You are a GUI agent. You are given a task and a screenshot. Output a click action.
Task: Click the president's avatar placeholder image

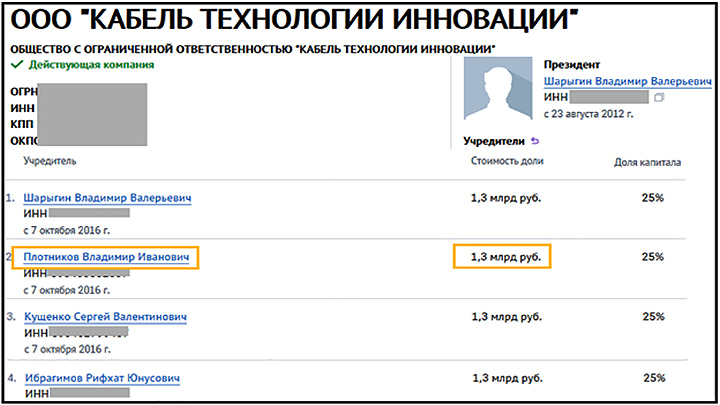coord(495,88)
